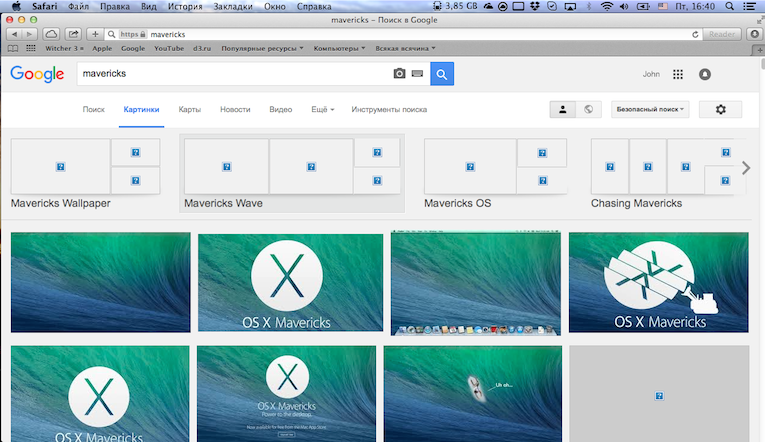
Task: Open the Вид menu
Action: (149, 6)
